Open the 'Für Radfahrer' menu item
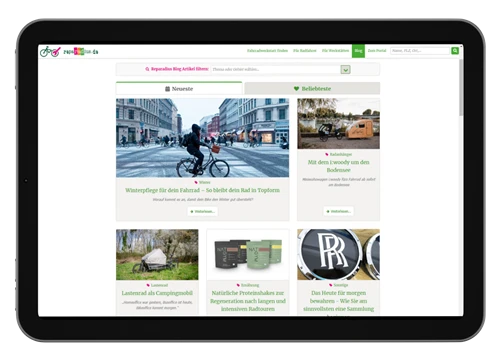The image size is (500, 360). (x=305, y=51)
